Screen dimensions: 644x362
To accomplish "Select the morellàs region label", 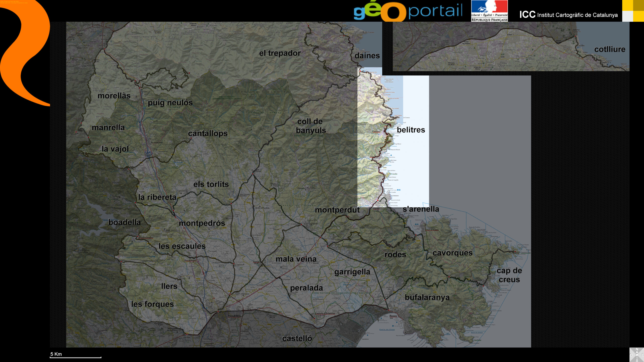I will point(114,96).
